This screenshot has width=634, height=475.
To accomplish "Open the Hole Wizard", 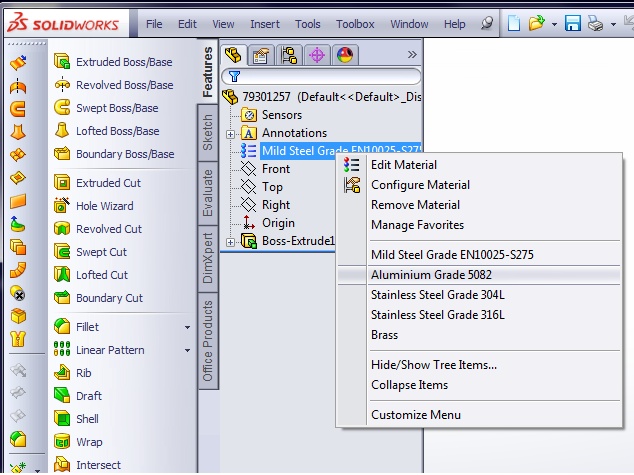I will [94, 206].
